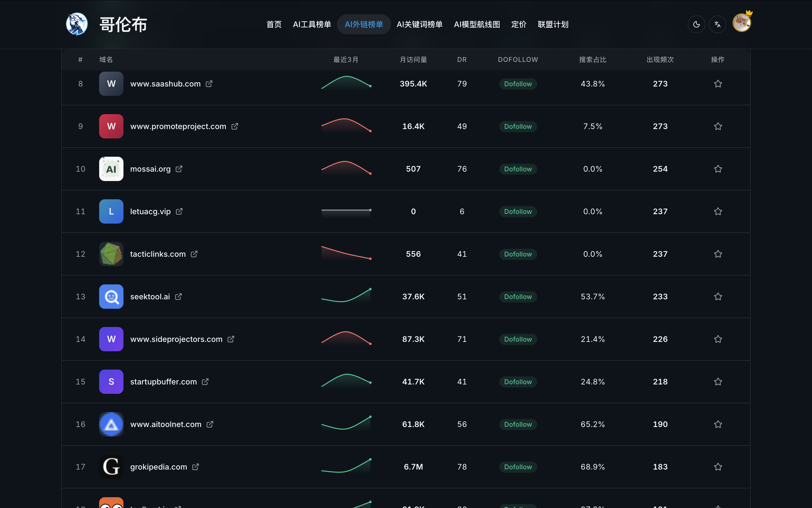Toggle dark mode with the moon icon
The width and height of the screenshot is (812, 508).
coord(696,24)
